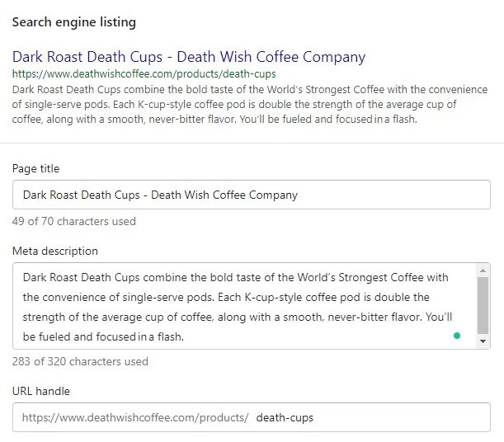The height and width of the screenshot is (442, 504).
Task: Click the Meta description scroll down arrow
Action: 483,341
